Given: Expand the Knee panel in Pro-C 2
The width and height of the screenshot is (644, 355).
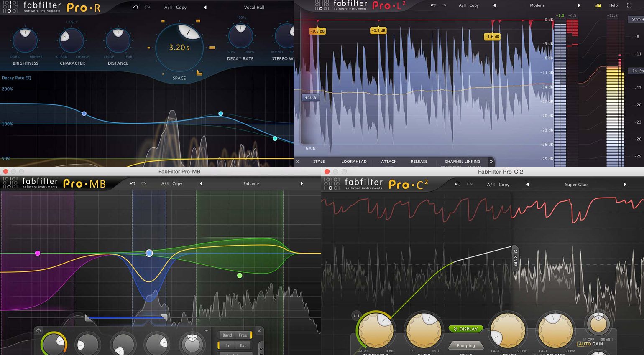Looking at the screenshot, I should tap(516, 258).
